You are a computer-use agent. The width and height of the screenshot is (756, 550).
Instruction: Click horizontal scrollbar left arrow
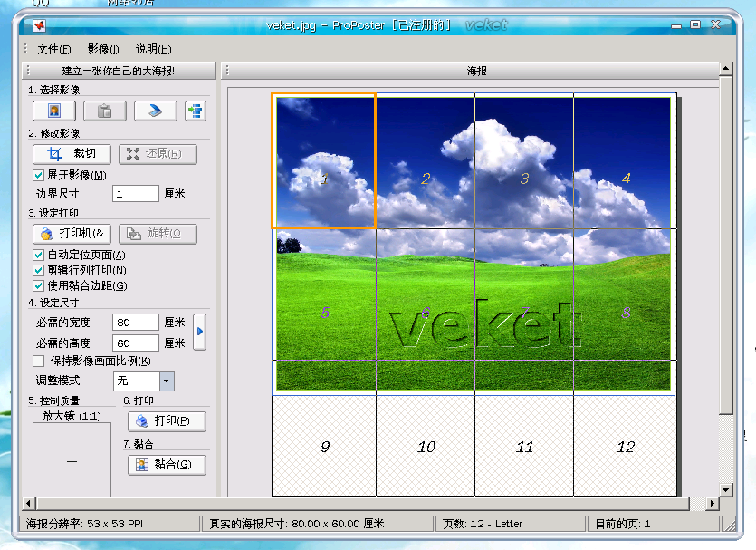28,503
